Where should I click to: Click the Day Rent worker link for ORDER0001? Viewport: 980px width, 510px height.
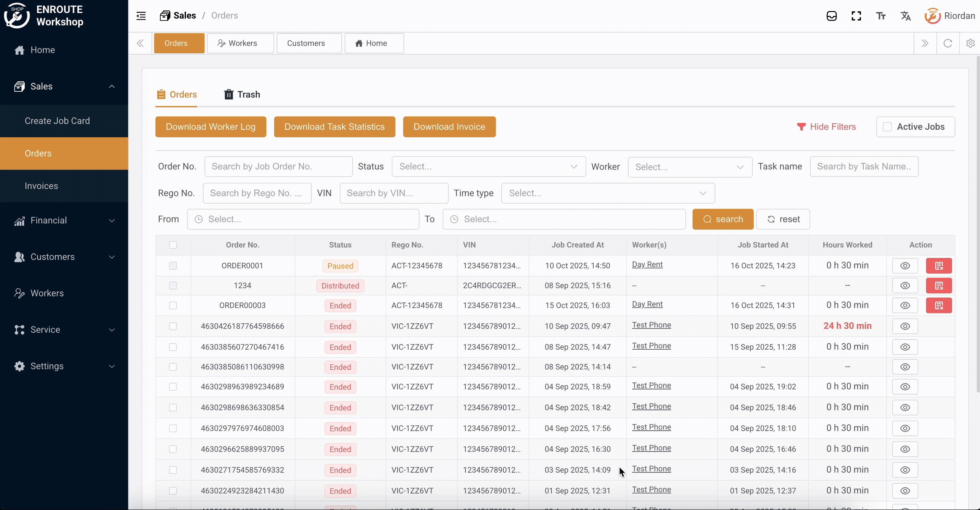647,264
